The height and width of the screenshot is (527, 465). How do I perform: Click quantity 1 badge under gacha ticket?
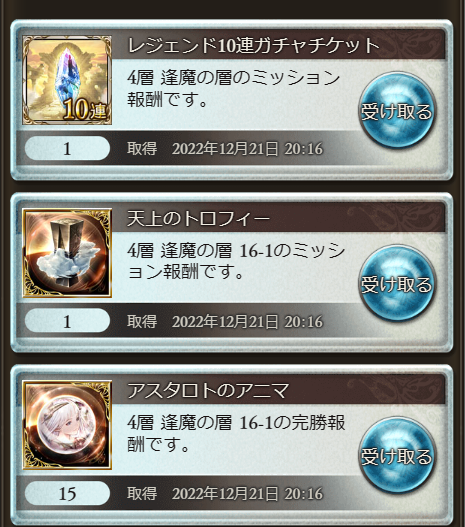(x=67, y=148)
